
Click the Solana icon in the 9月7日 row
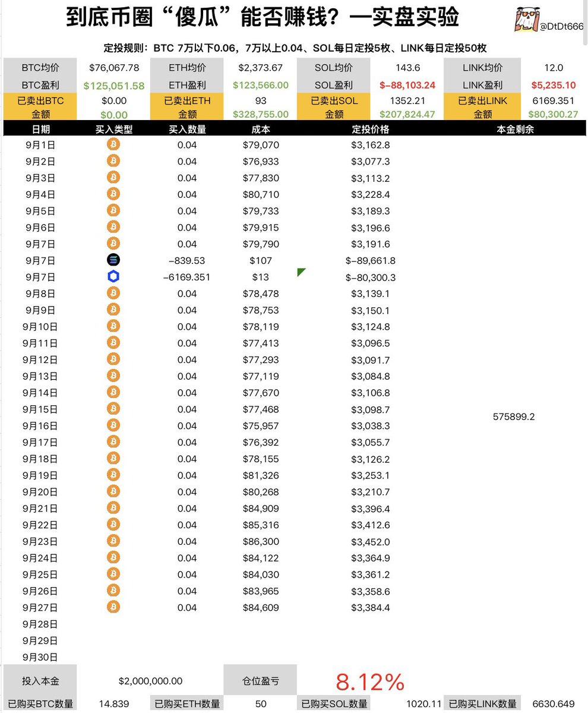click(x=113, y=260)
